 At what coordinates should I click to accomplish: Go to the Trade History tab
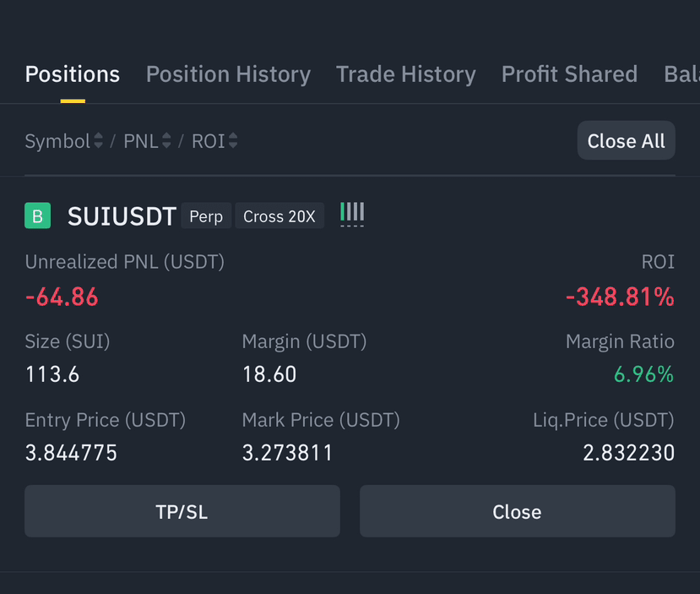(x=406, y=74)
